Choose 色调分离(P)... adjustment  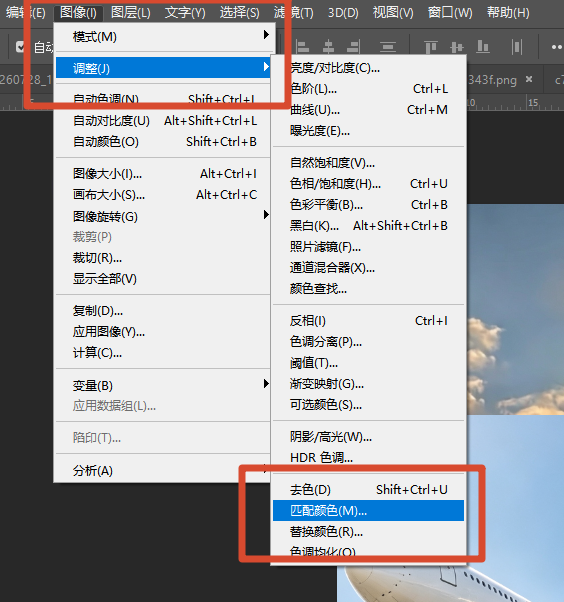point(368,342)
